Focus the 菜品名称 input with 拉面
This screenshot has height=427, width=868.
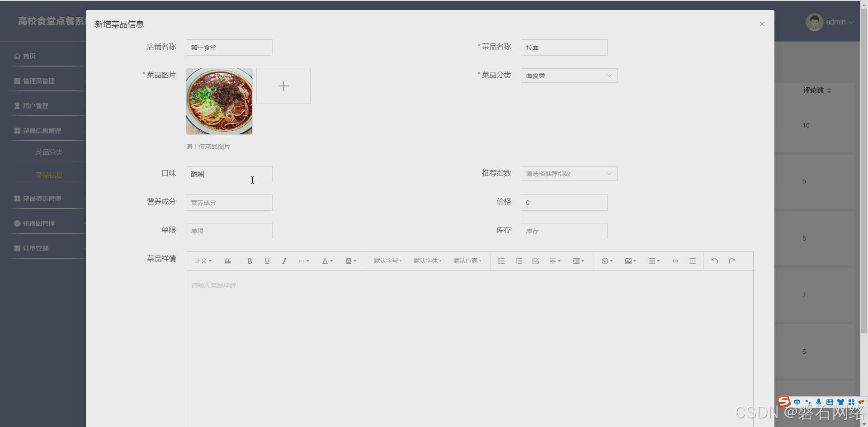click(x=564, y=47)
